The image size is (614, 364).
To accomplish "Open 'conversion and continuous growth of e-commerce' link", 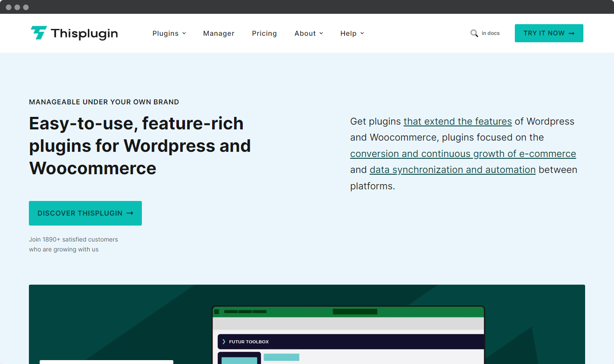I will point(463,154).
